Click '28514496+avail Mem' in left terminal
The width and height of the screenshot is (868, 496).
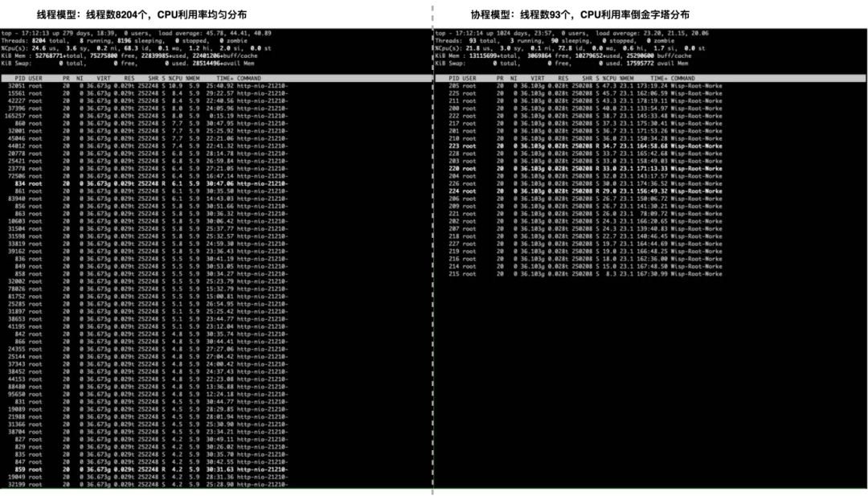click(x=223, y=64)
